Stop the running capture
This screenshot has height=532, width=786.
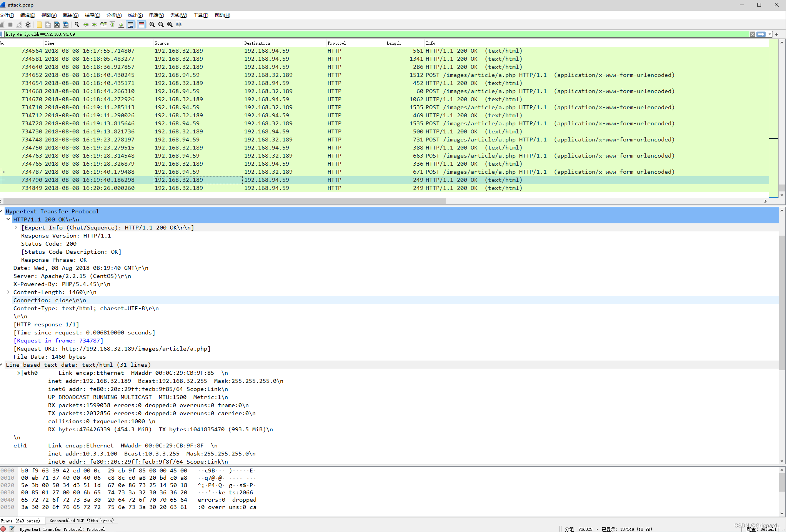click(x=10, y=25)
